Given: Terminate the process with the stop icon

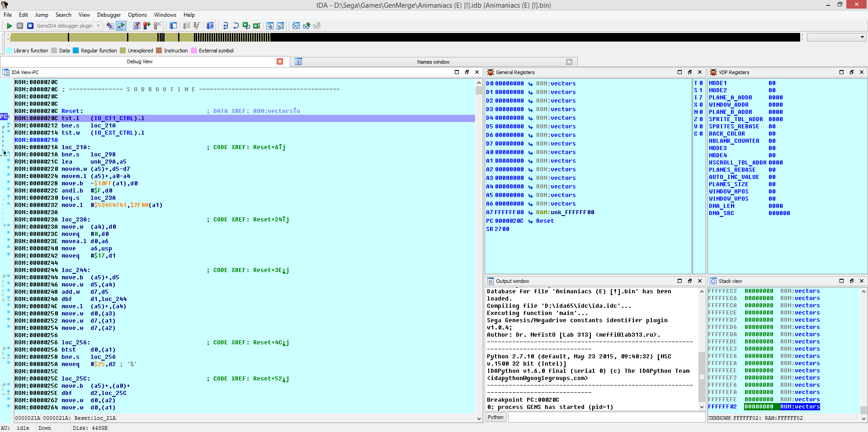Looking at the screenshot, I should click(x=30, y=26).
